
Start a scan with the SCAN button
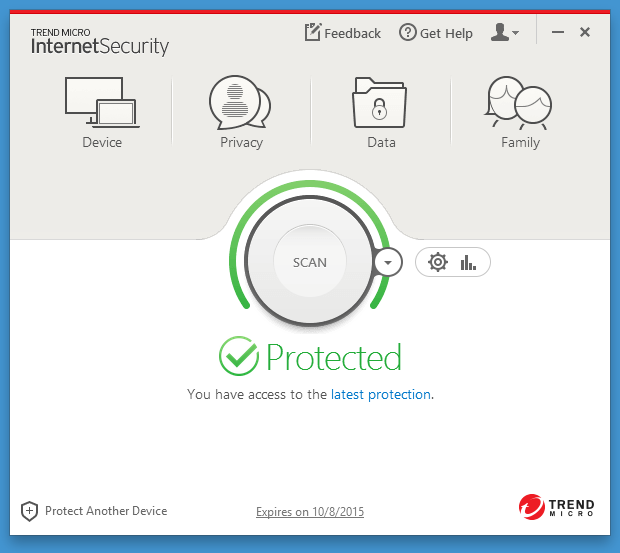tap(310, 262)
